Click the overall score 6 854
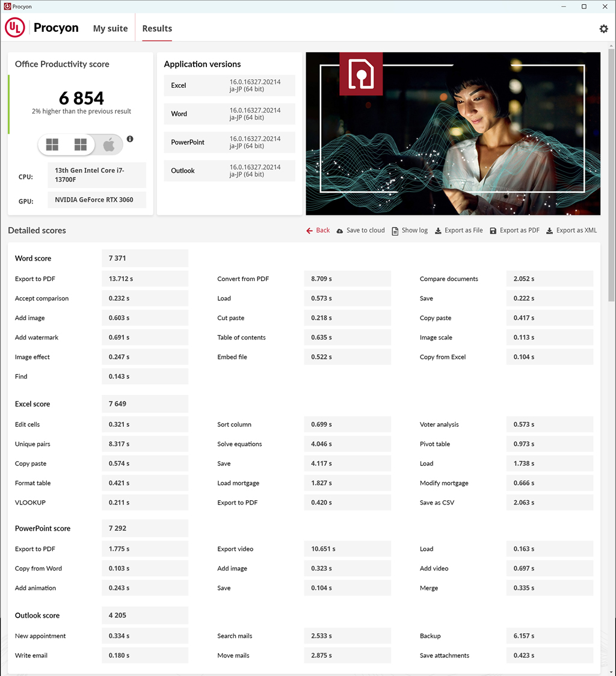The image size is (616, 676). click(x=81, y=98)
